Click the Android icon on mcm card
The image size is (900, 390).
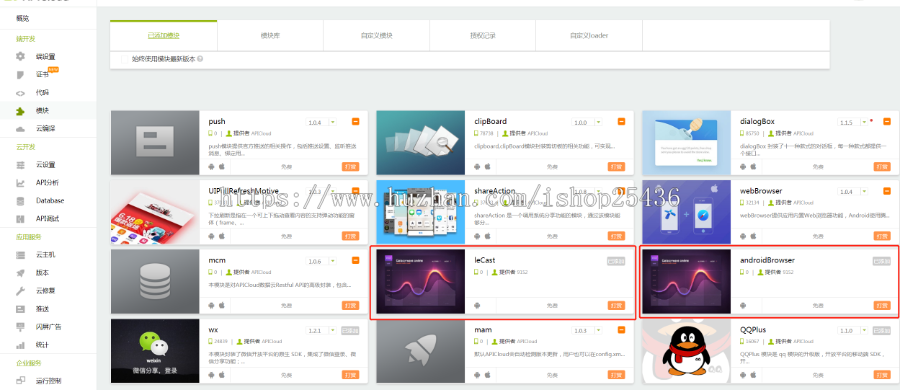coord(211,306)
